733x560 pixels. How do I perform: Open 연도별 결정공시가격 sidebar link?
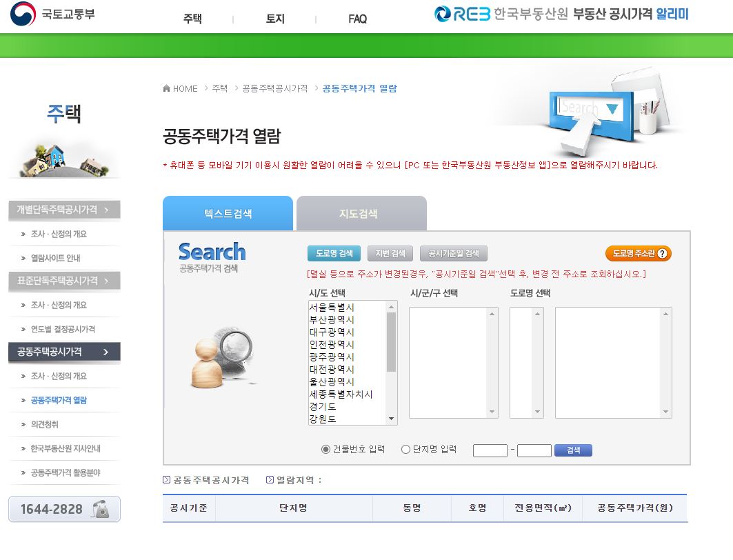tap(63, 329)
